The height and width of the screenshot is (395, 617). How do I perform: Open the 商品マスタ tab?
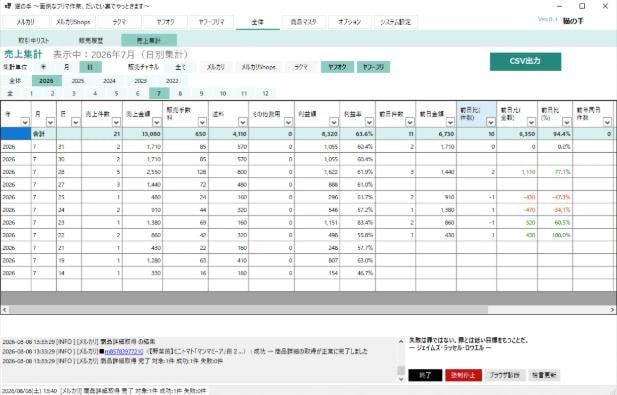tap(303, 22)
